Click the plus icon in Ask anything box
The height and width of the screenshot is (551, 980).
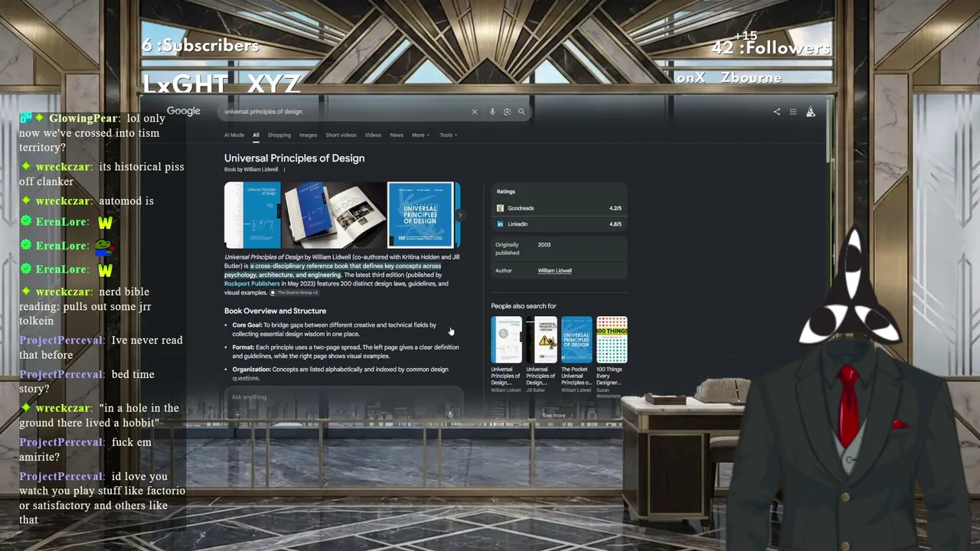[x=237, y=415]
